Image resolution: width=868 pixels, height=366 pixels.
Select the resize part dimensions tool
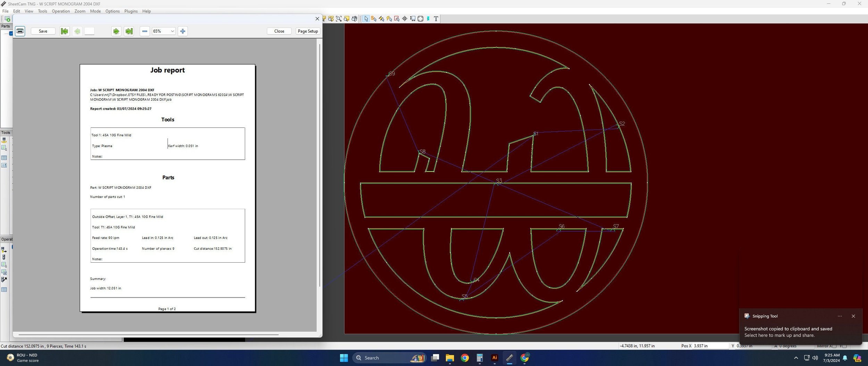(412, 19)
